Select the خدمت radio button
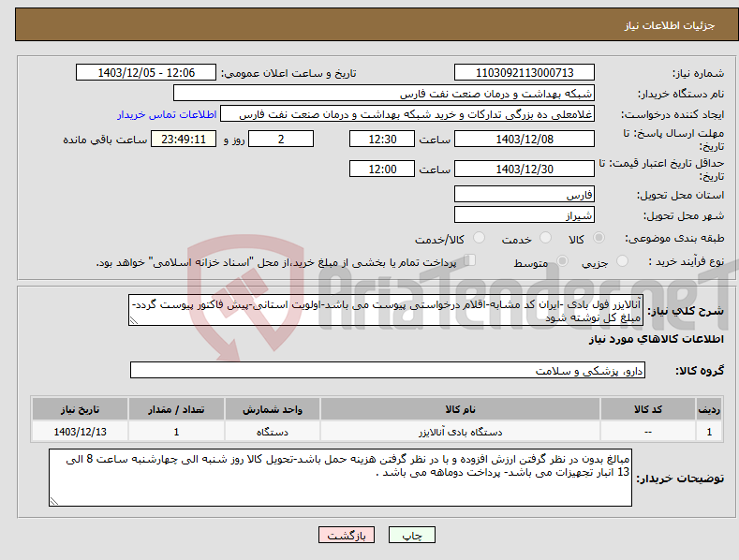The height and width of the screenshot is (560, 739). pos(545,238)
